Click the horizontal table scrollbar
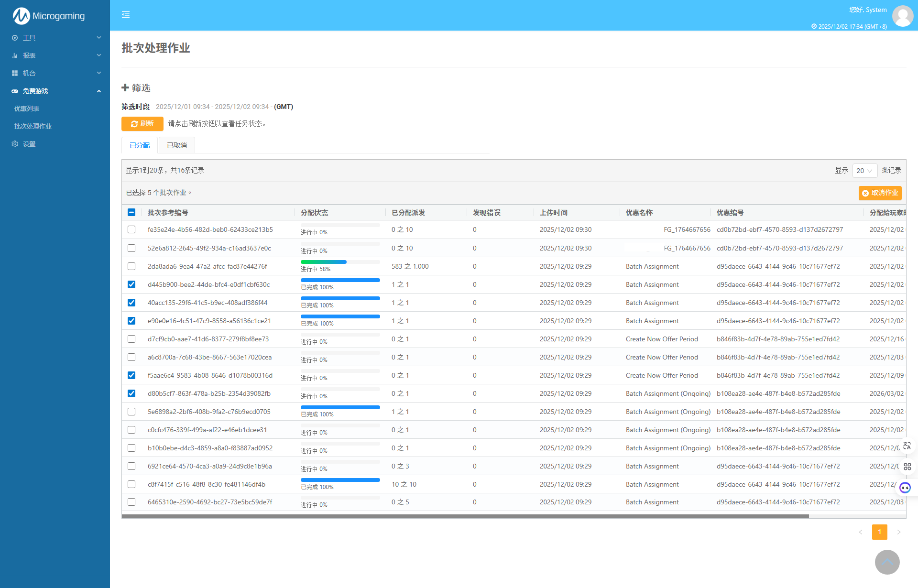Screen dimensions: 918x588 465,516
